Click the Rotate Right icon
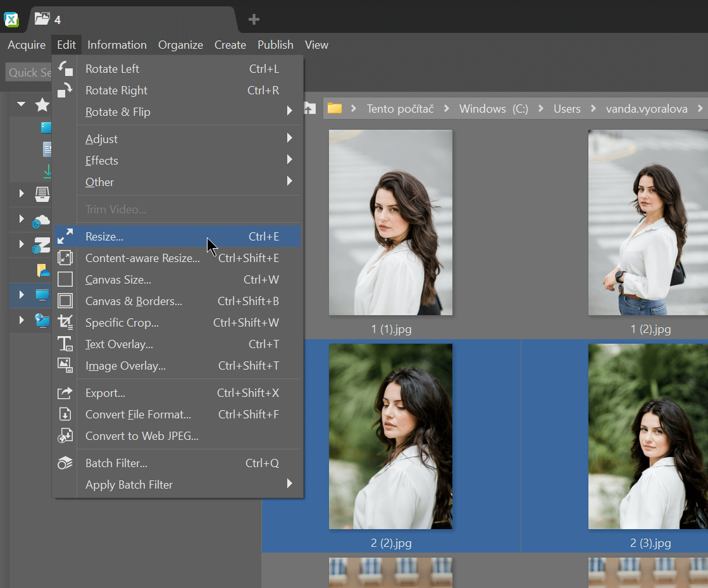This screenshot has height=588, width=708. pos(65,91)
